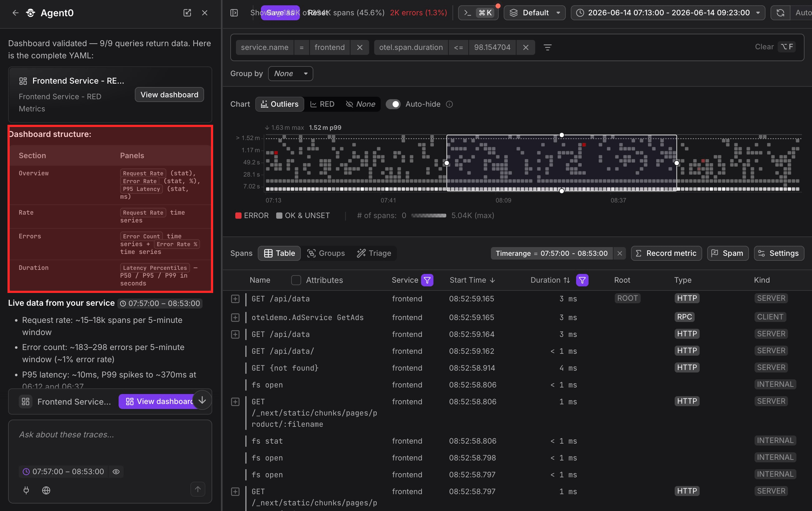Open the time range picker dropdown
Viewport: 812px width, 511px height.
pyautogui.click(x=668, y=13)
